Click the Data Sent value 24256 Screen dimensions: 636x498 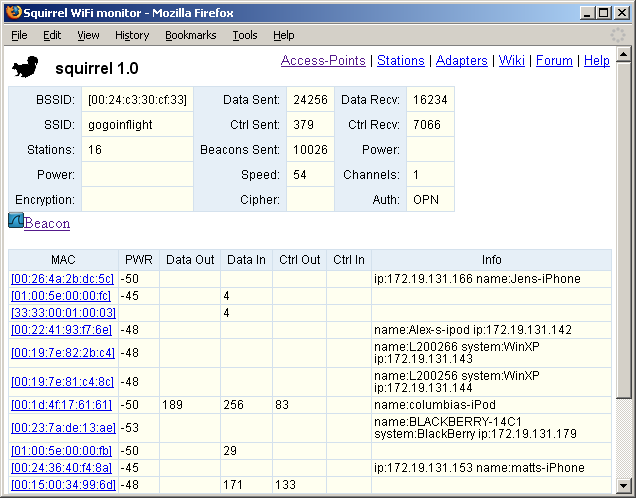[x=310, y=100]
